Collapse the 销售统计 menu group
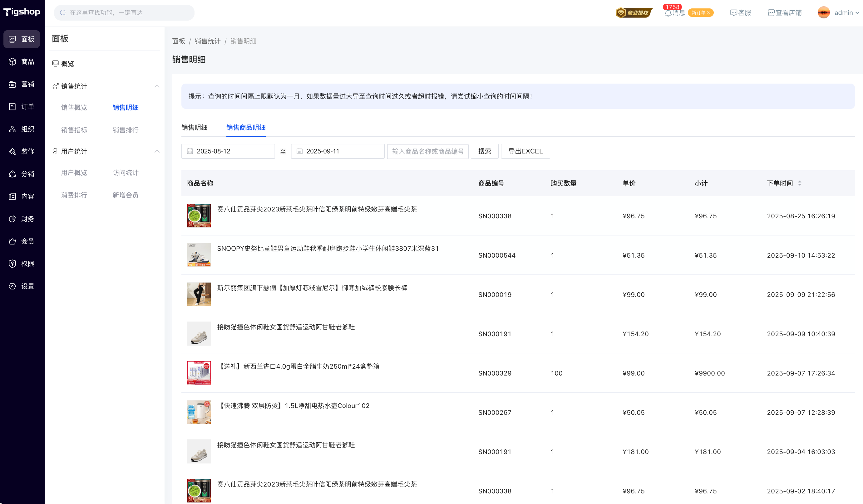The width and height of the screenshot is (863, 504). (157, 86)
